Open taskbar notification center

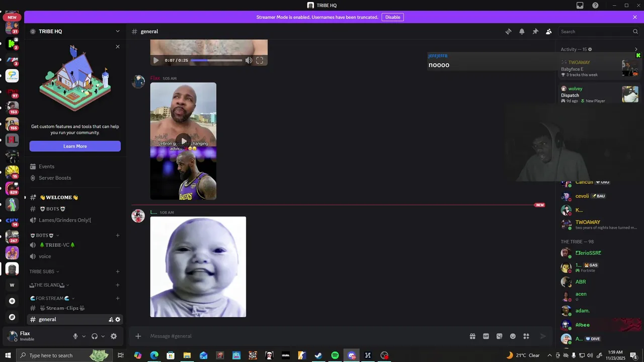[x=633, y=355]
